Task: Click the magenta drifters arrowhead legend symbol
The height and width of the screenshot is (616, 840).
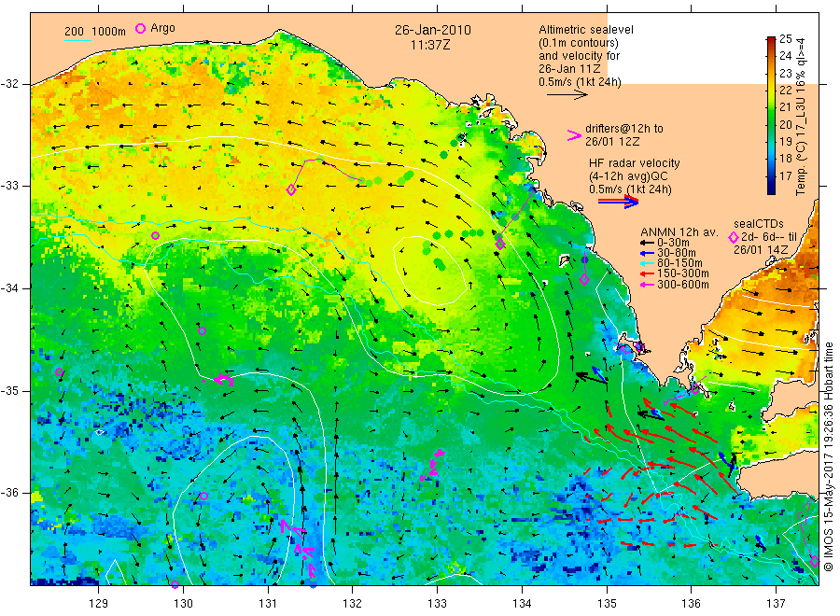Action: pos(574,135)
